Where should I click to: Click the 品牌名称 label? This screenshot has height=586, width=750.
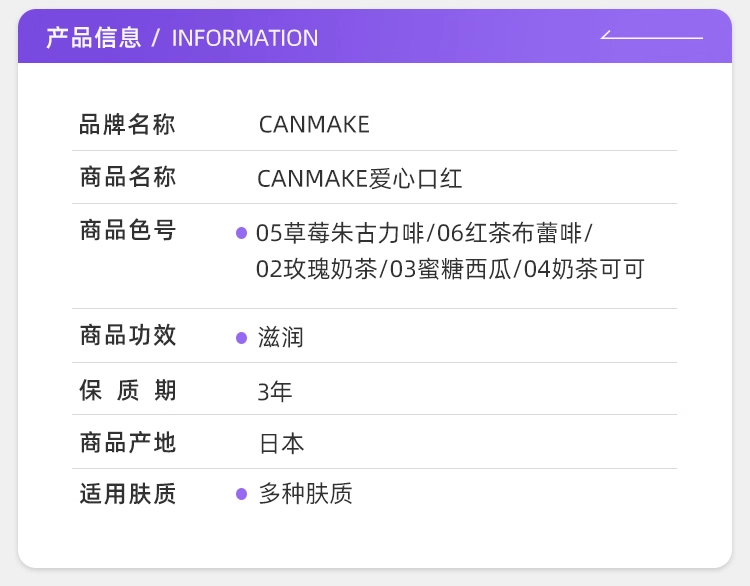(127, 125)
